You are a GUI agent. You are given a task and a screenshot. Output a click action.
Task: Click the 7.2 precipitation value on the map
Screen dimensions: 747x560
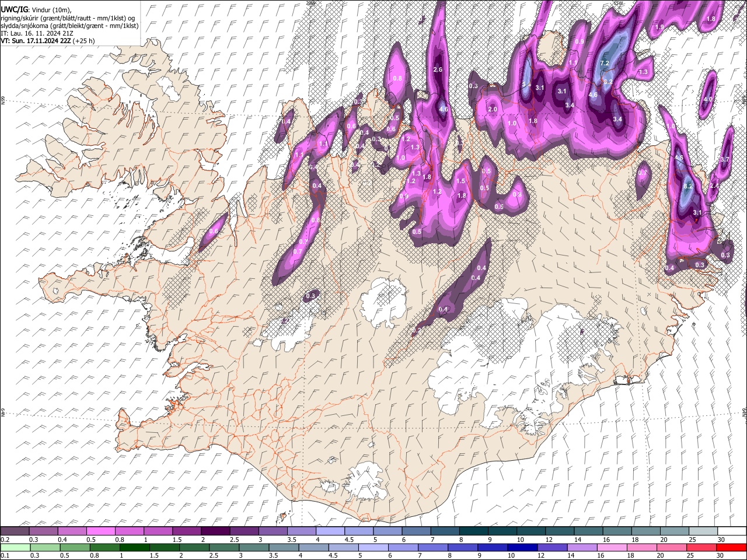pyautogui.click(x=605, y=63)
